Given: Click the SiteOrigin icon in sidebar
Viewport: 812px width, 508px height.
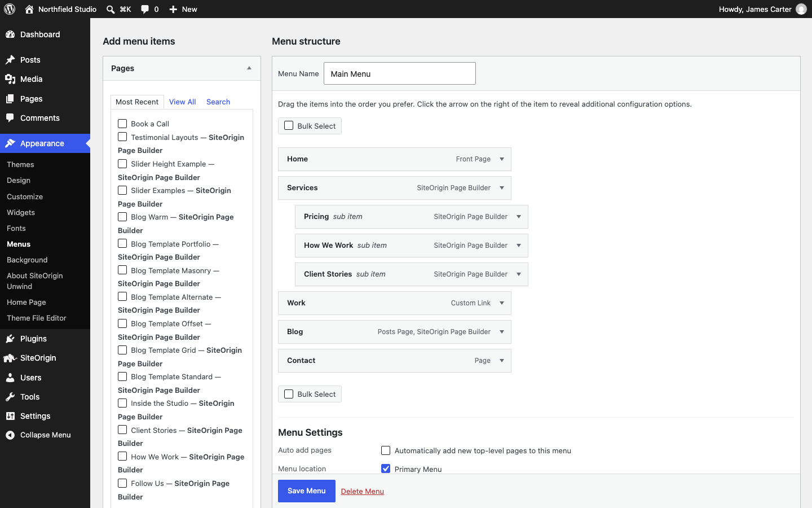Looking at the screenshot, I should tap(10, 358).
